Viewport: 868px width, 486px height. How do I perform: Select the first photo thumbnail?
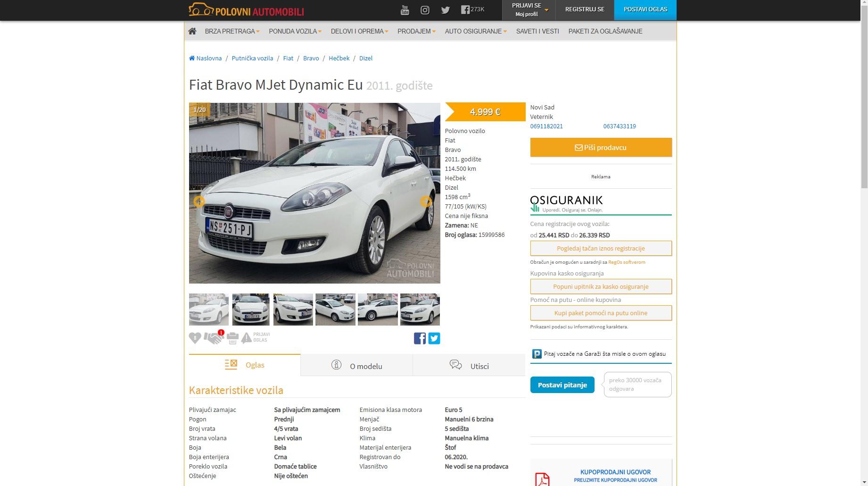click(209, 310)
